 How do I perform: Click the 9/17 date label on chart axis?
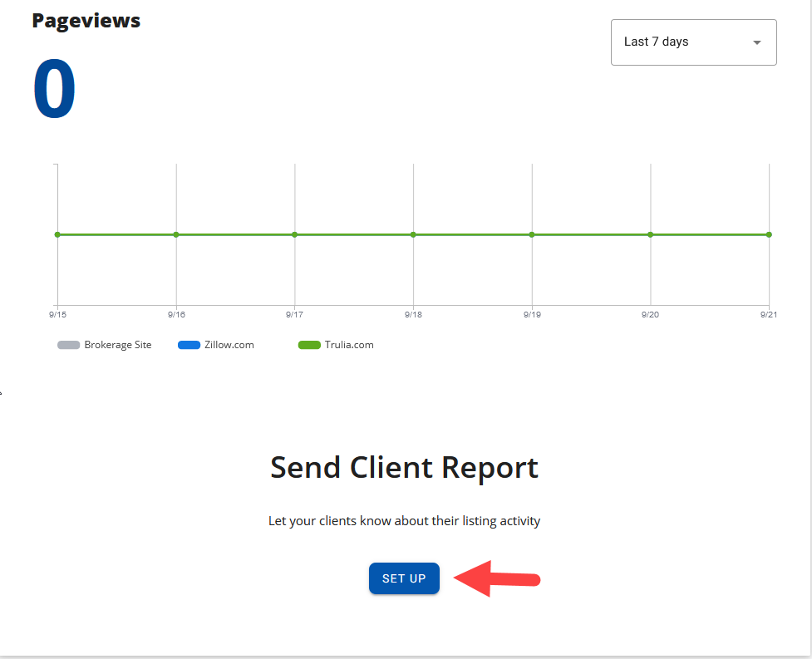295,314
